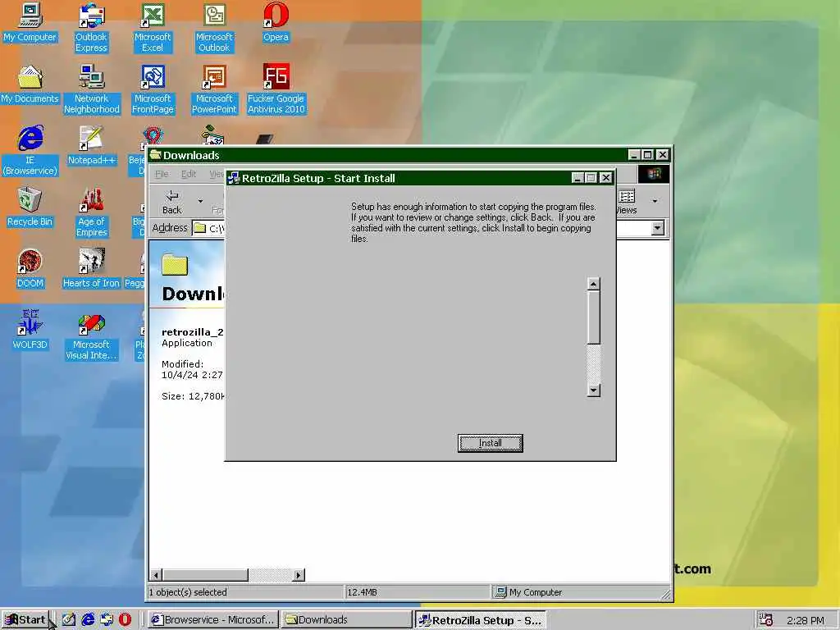Click Downloads horizontal scrollbar right arrow
The image size is (840, 630).
299,575
